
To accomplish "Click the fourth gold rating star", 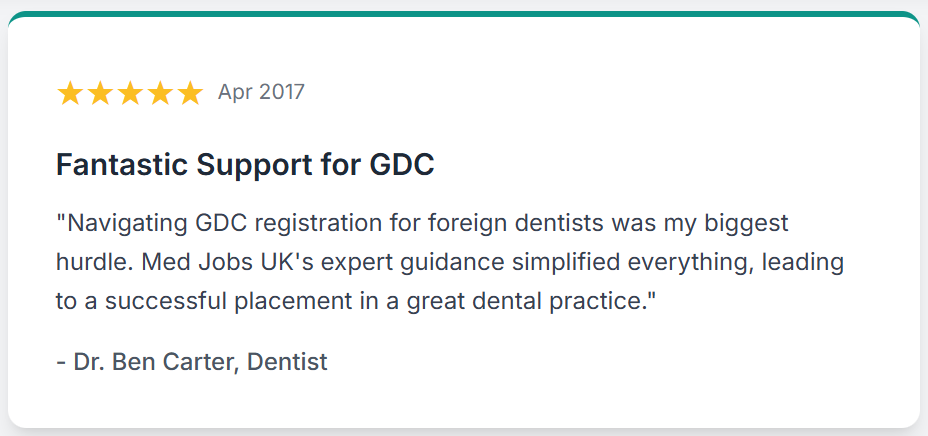I will pos(160,94).
